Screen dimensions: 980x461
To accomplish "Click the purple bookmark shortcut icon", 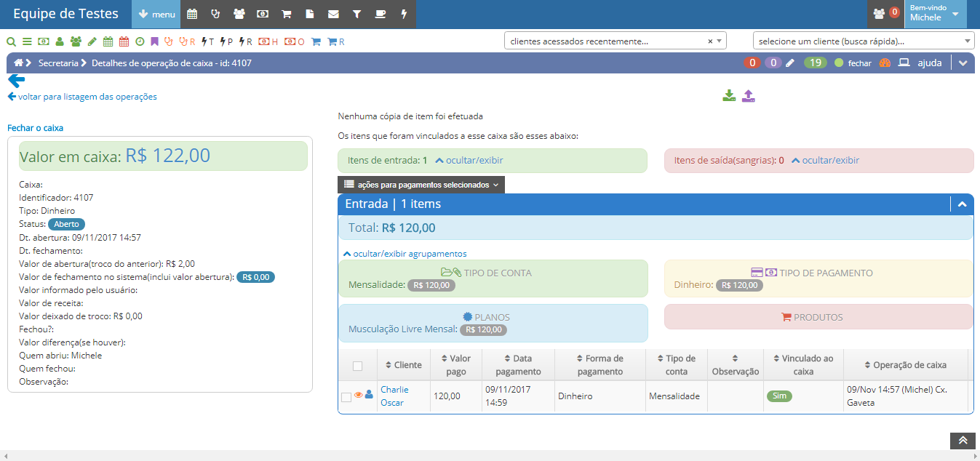I will point(154,41).
